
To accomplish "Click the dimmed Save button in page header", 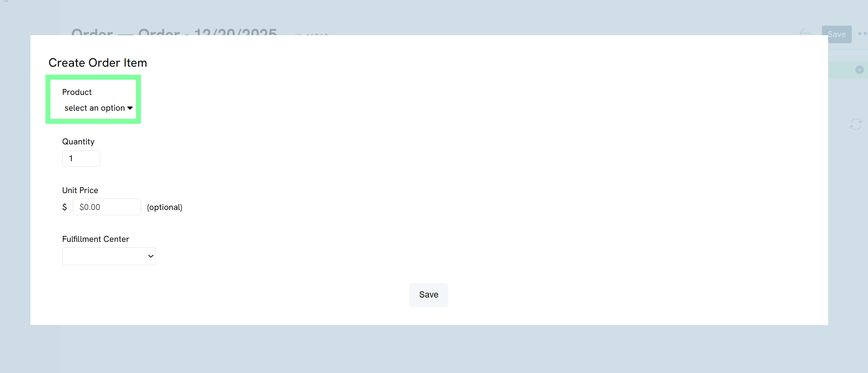I will [837, 34].
